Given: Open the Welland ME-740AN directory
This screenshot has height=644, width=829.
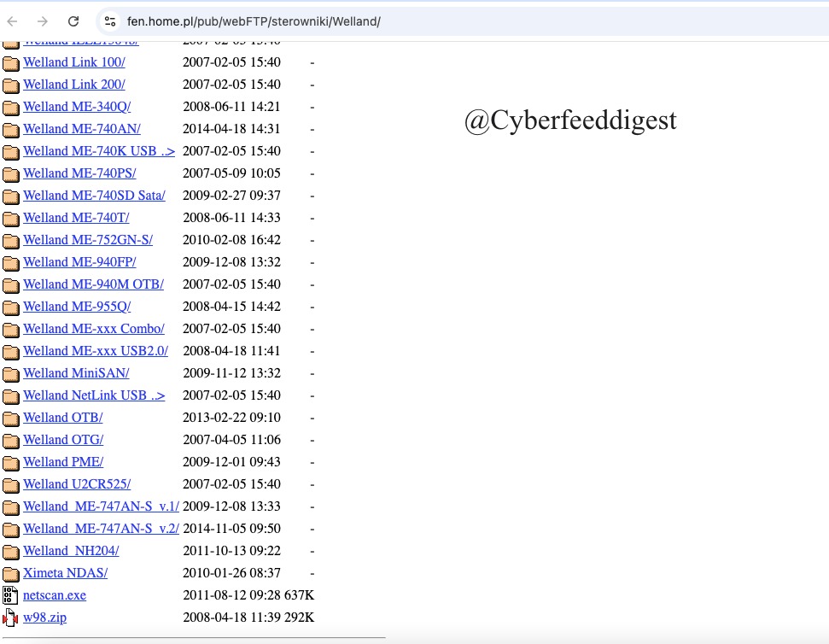Looking at the screenshot, I should pyautogui.click(x=82, y=128).
